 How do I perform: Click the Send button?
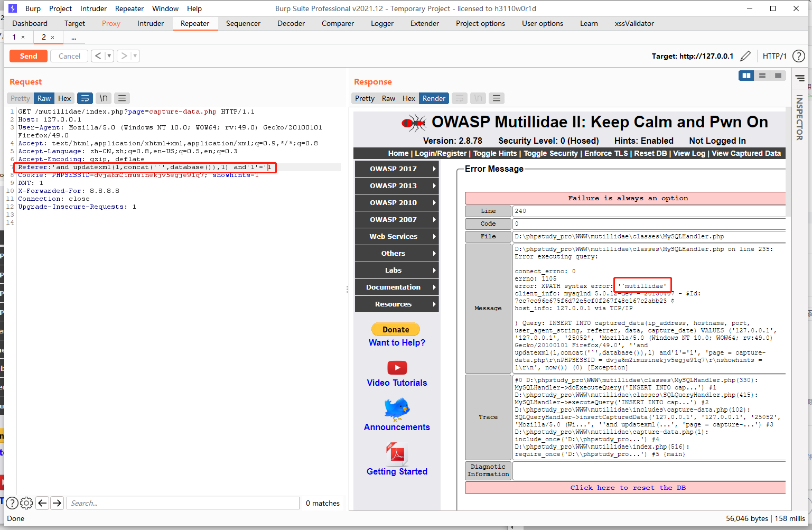pyautogui.click(x=29, y=56)
